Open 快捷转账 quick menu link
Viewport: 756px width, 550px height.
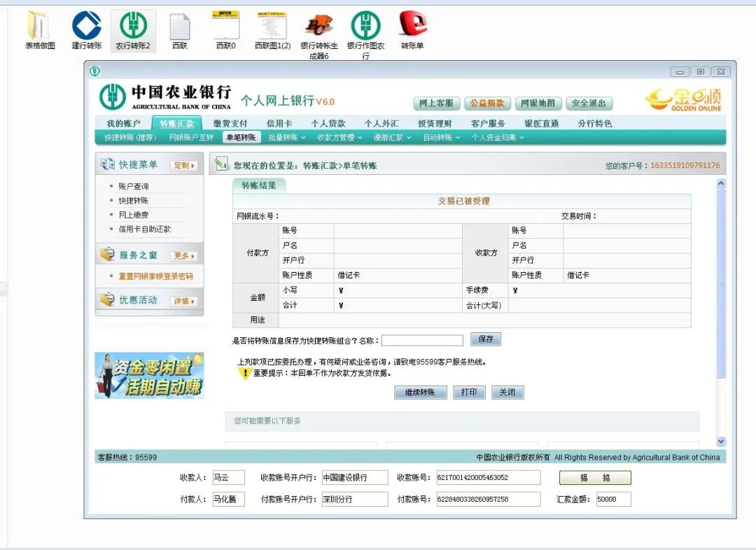tap(134, 201)
